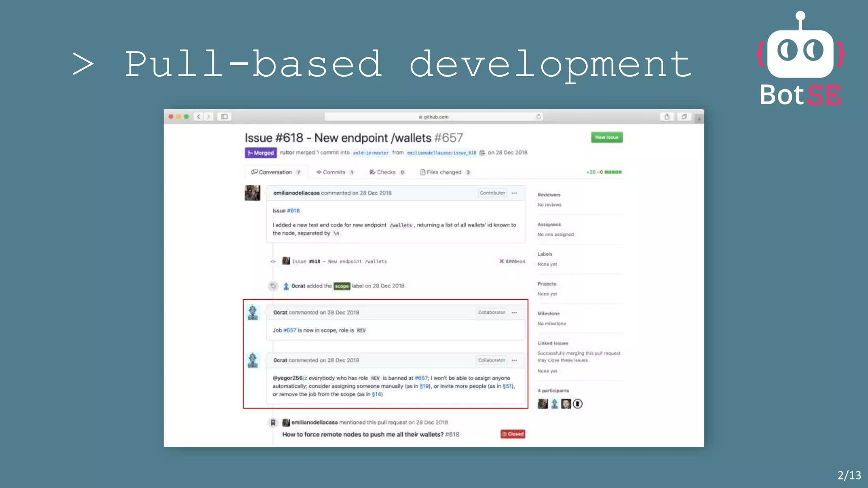Click the green New issue button
This screenshot has width=868, height=488.
click(606, 137)
